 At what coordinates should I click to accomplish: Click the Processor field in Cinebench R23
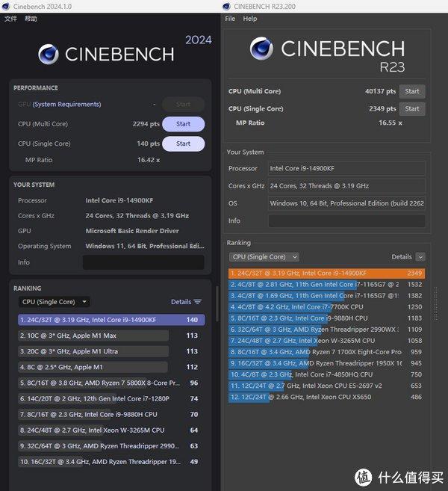[x=346, y=168]
